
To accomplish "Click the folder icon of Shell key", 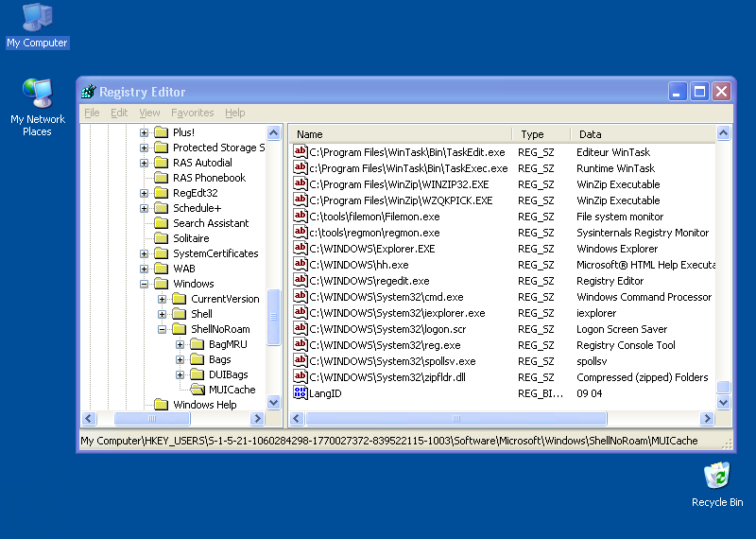I will point(179,314).
